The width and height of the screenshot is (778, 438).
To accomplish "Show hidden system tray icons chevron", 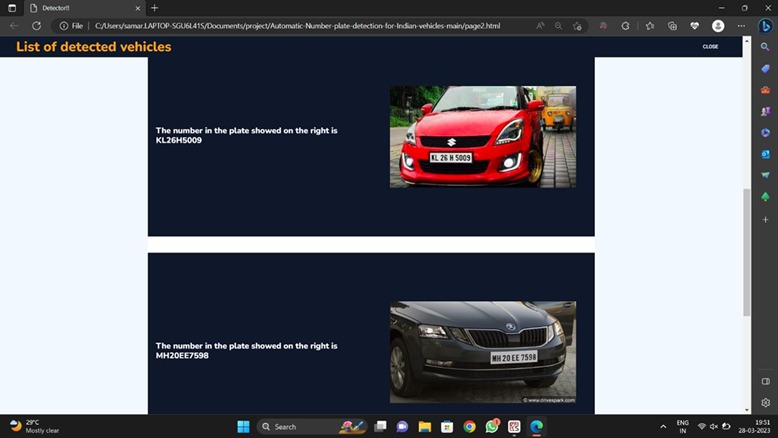I will pyautogui.click(x=663, y=427).
